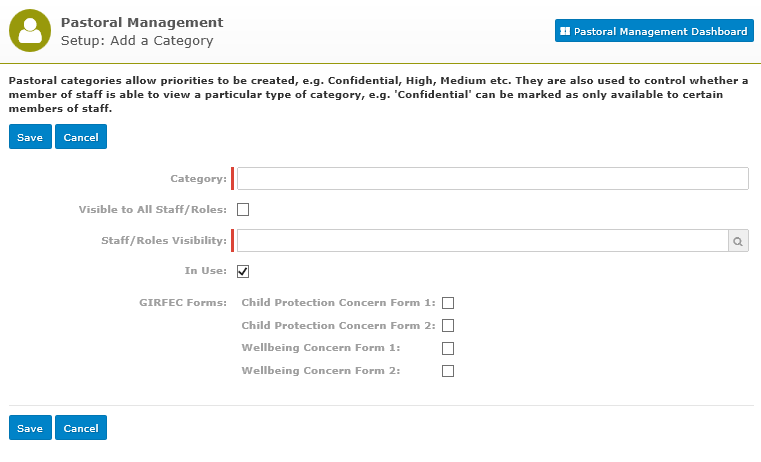Image resolution: width=761 pixels, height=462 pixels.
Task: Click the GIRFEC Forms label
Action: coord(183,302)
